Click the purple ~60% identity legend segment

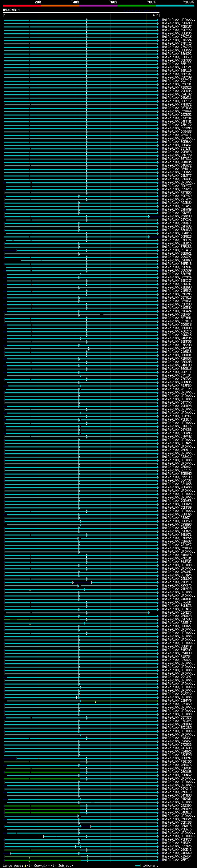coord(99,6)
